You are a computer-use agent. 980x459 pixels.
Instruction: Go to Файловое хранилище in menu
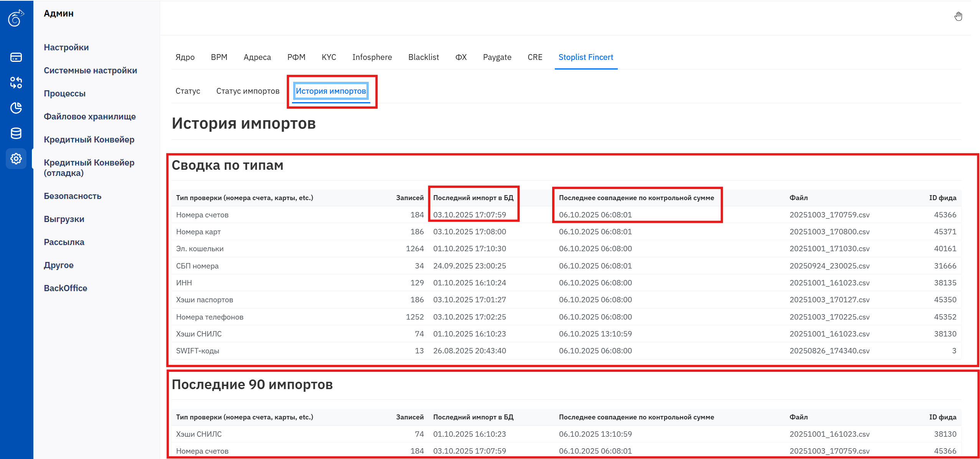click(x=89, y=116)
